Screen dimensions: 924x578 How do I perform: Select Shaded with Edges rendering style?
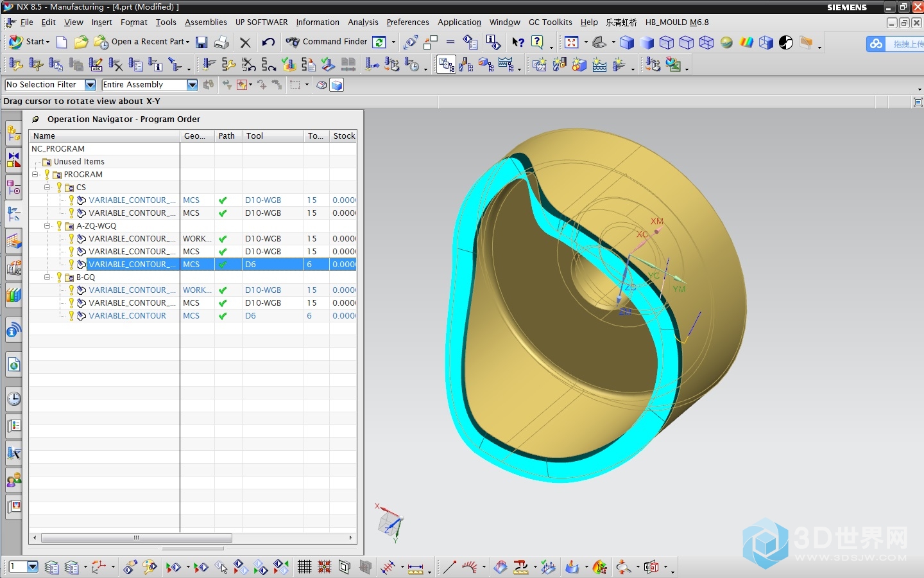pos(628,42)
